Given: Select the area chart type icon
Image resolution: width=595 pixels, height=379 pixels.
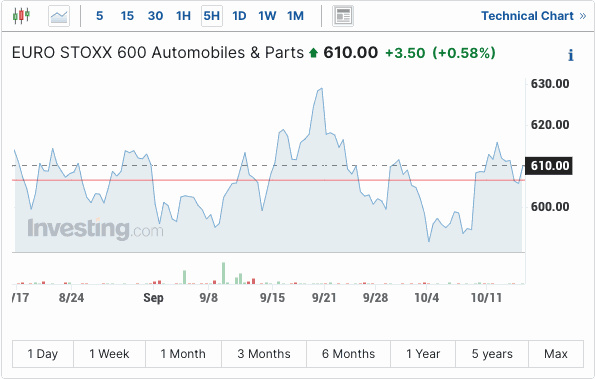Looking at the screenshot, I should coord(59,16).
